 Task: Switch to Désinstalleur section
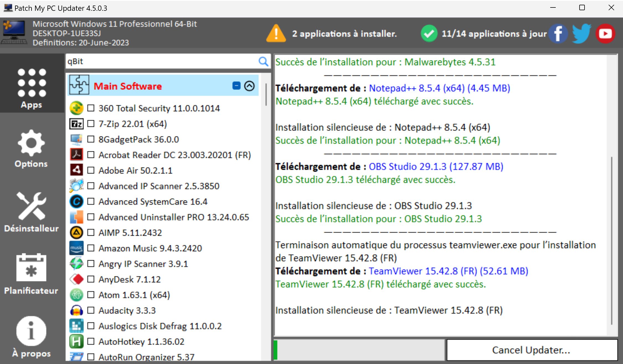pos(31,212)
